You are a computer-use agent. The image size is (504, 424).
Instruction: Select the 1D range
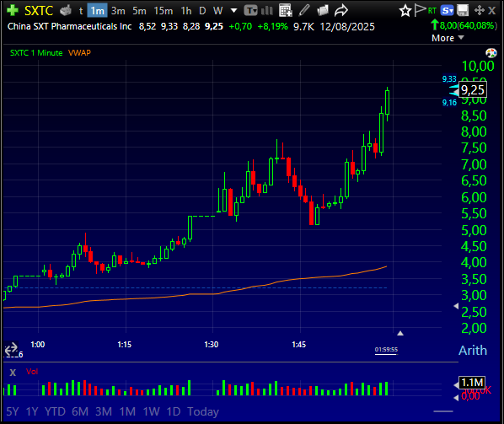coord(174,412)
